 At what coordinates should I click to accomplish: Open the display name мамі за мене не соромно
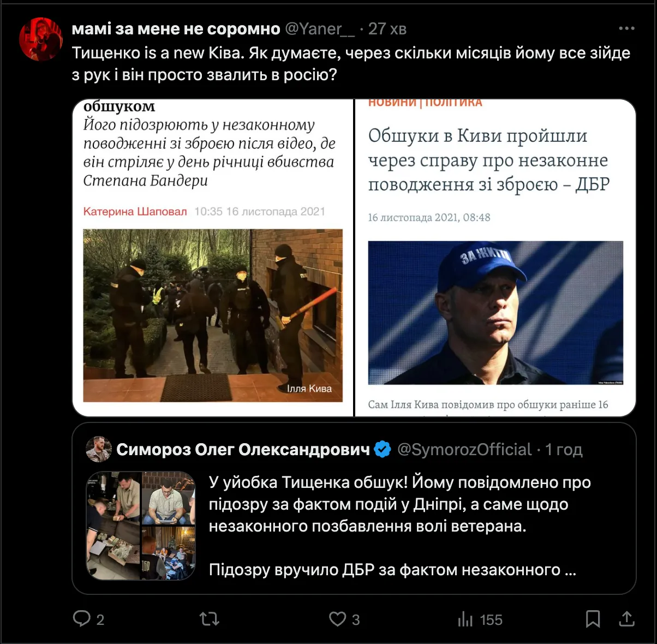[x=176, y=28]
